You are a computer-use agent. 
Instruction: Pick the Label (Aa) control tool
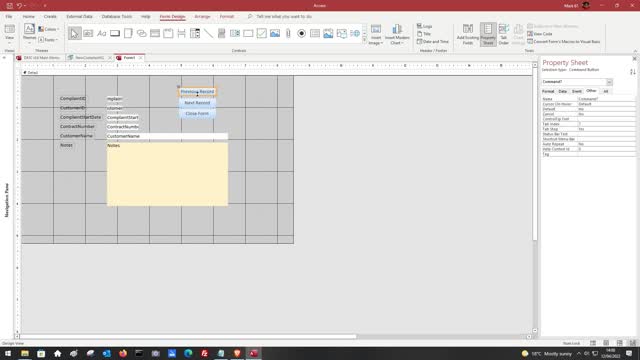pyautogui.click(x=101, y=33)
